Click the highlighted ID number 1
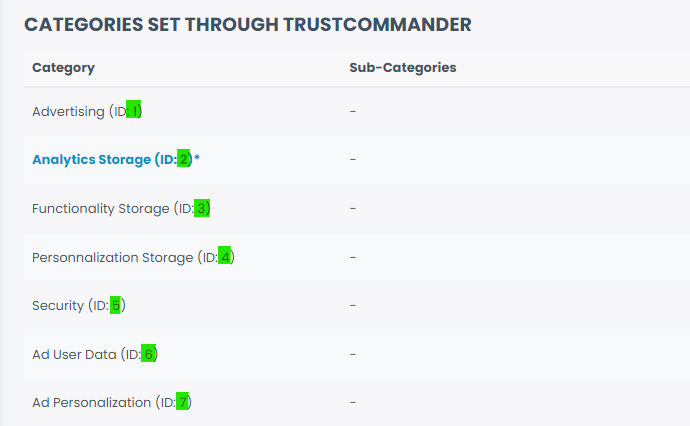 coord(135,112)
